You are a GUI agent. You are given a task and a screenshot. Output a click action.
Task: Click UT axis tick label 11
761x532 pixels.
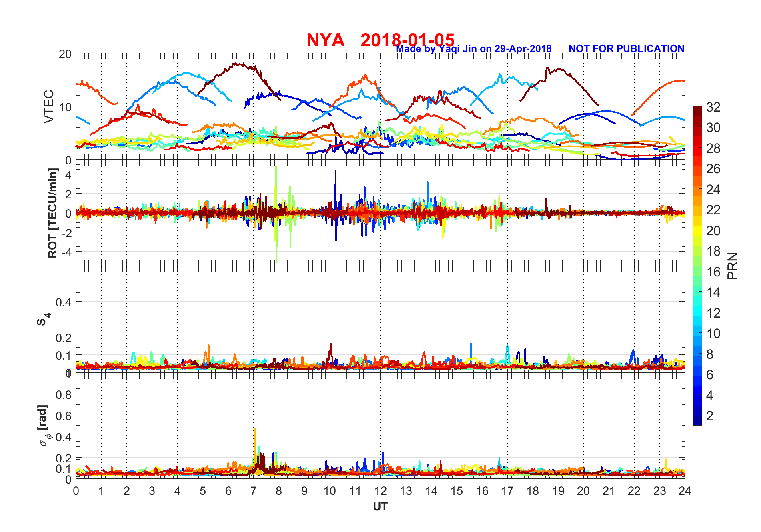point(355,491)
